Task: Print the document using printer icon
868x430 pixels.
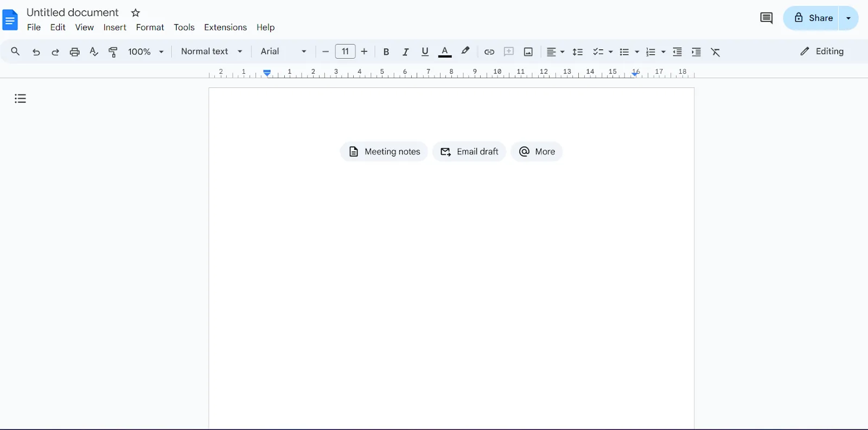Action: point(75,52)
